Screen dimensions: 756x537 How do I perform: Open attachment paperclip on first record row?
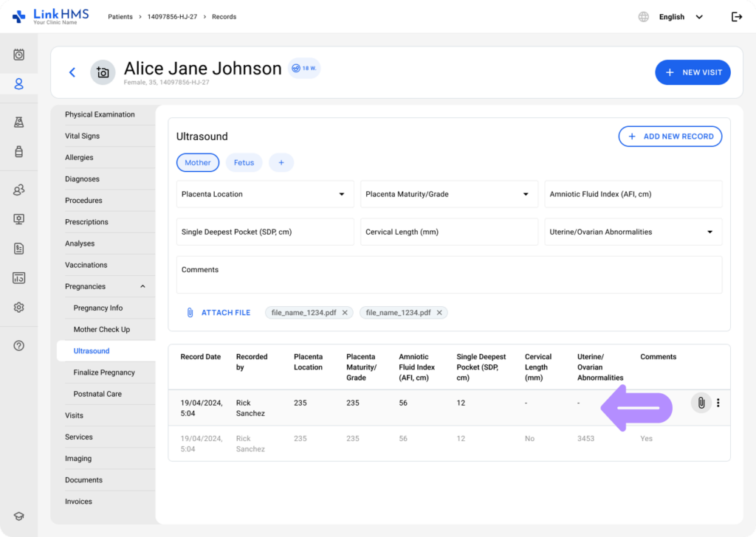point(701,403)
